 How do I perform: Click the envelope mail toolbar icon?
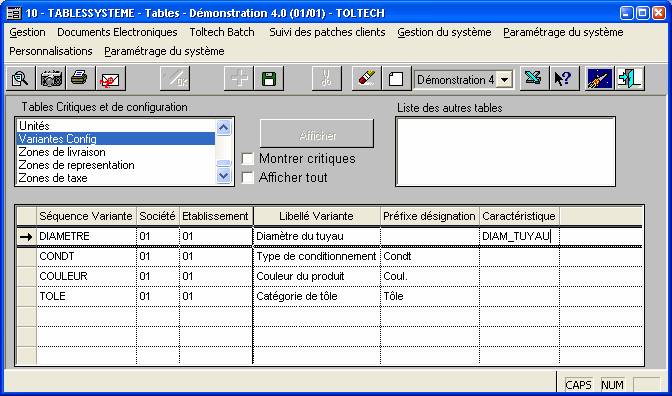pyautogui.click(x=111, y=78)
